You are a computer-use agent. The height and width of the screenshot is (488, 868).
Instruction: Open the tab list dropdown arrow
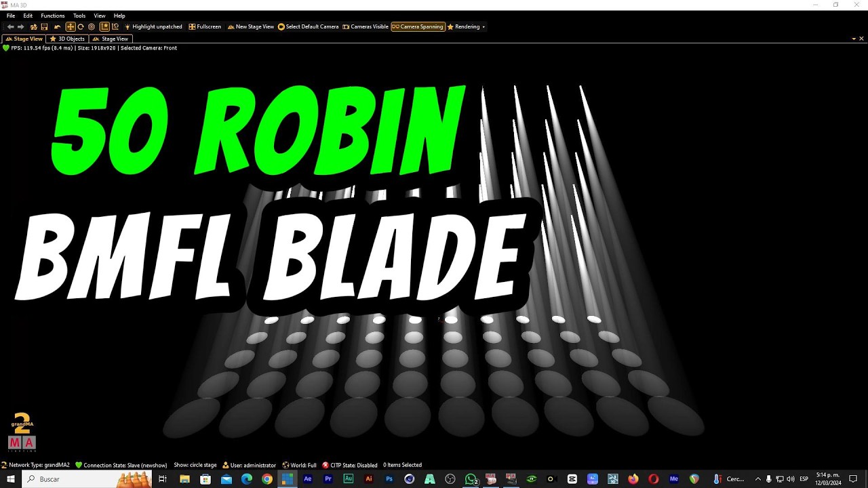853,39
